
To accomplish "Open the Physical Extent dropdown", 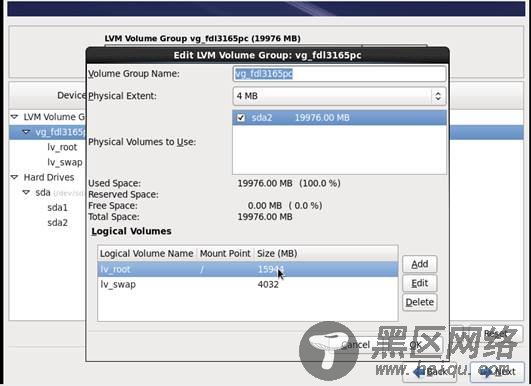I will 339,96.
